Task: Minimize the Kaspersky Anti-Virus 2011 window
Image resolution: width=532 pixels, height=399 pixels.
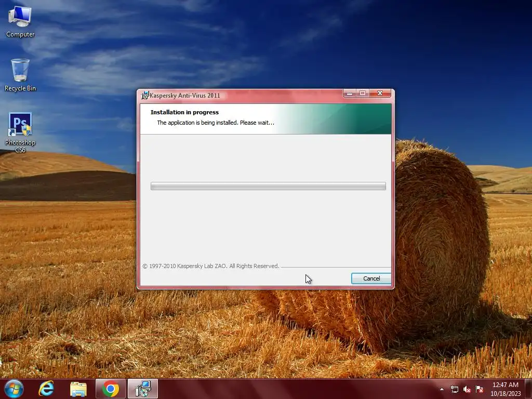Action: (x=350, y=94)
